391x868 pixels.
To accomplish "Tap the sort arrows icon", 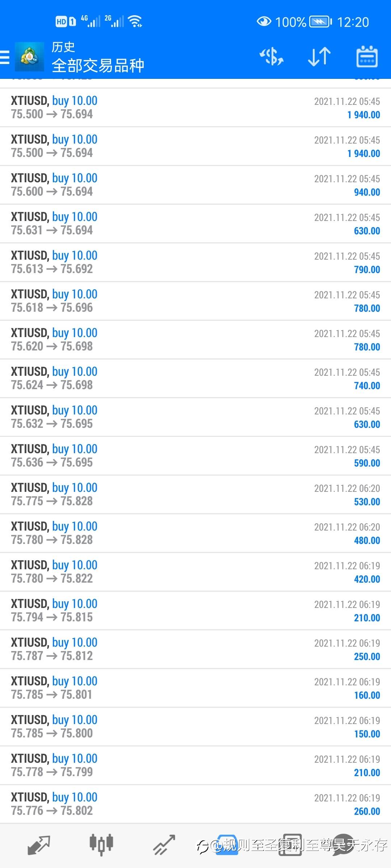I will (319, 57).
